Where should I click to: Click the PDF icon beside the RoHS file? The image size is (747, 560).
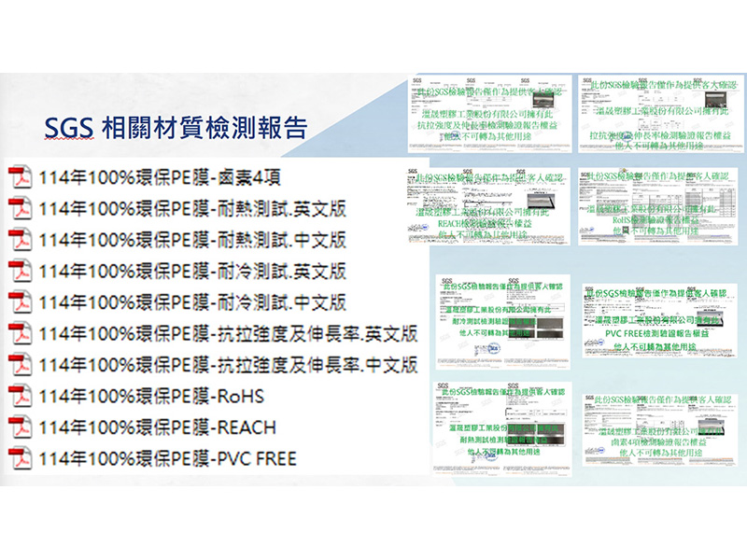click(20, 396)
